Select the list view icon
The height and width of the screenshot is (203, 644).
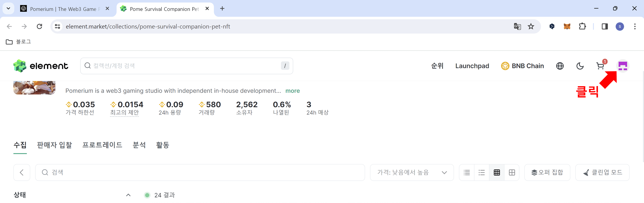pyautogui.click(x=466, y=172)
